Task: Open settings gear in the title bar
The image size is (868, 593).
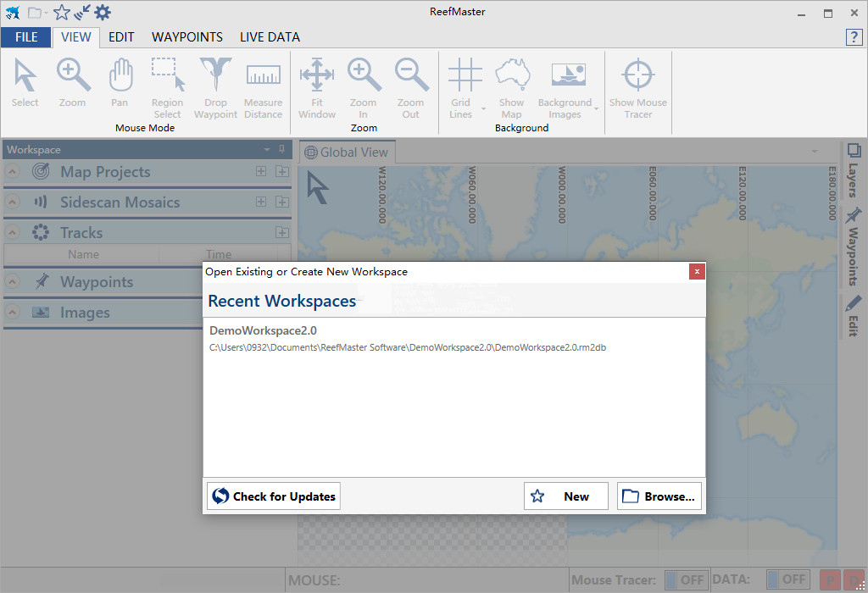Action: click(103, 12)
